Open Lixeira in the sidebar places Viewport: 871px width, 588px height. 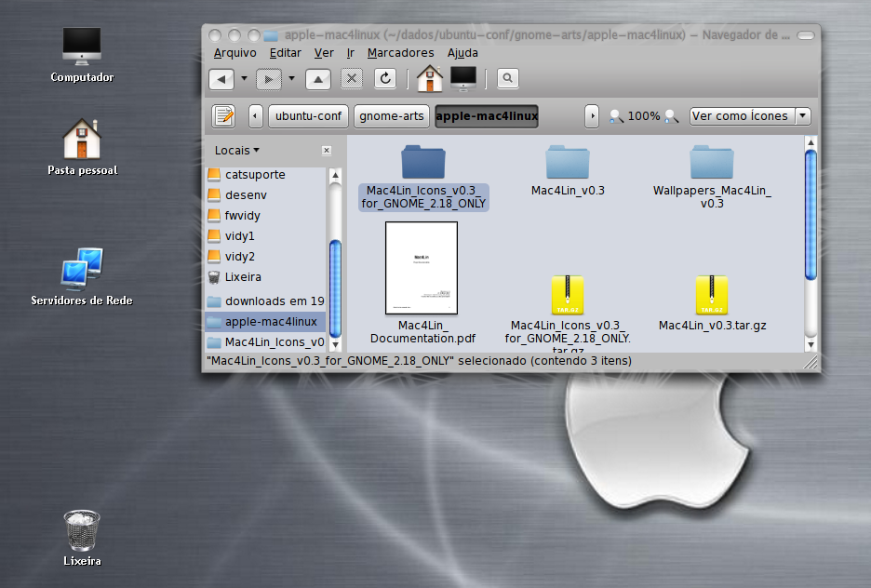(x=265, y=277)
